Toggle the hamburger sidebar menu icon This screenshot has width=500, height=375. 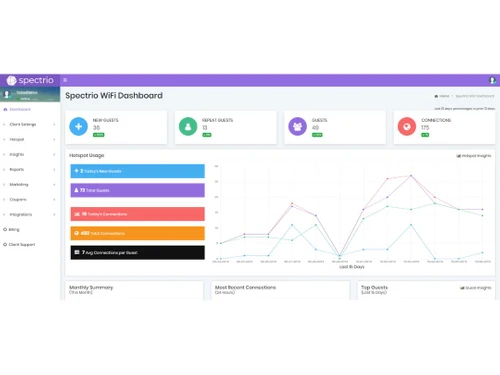65,80
